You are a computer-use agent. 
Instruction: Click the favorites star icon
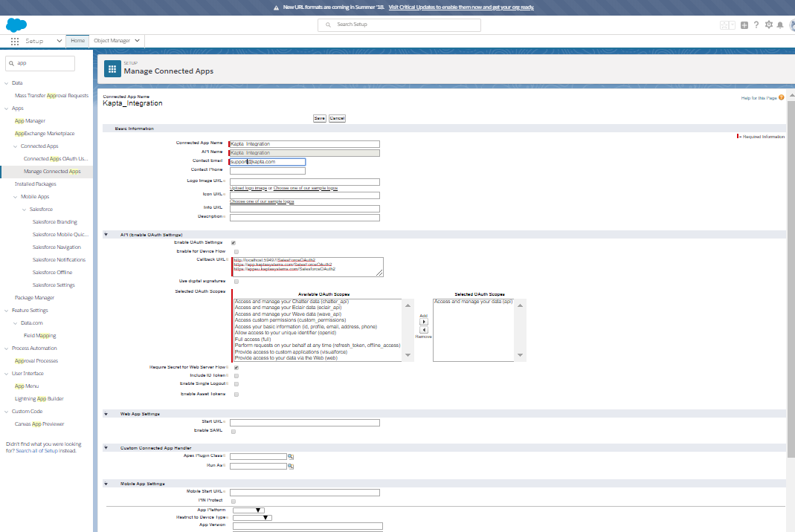pos(724,25)
